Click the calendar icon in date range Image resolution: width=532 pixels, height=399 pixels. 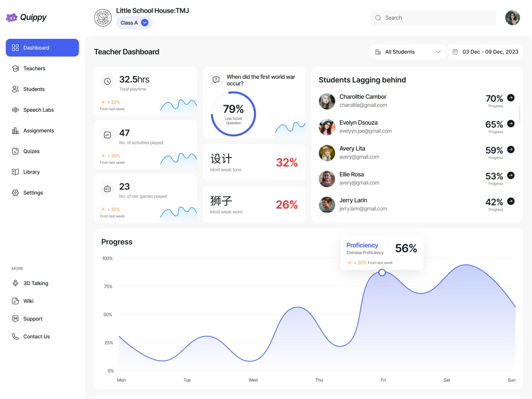(455, 52)
